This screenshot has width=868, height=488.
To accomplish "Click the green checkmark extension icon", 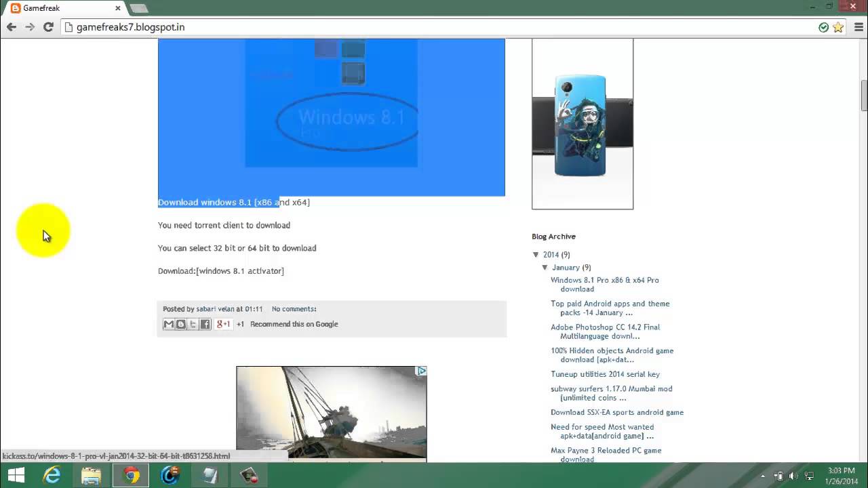I will (823, 27).
